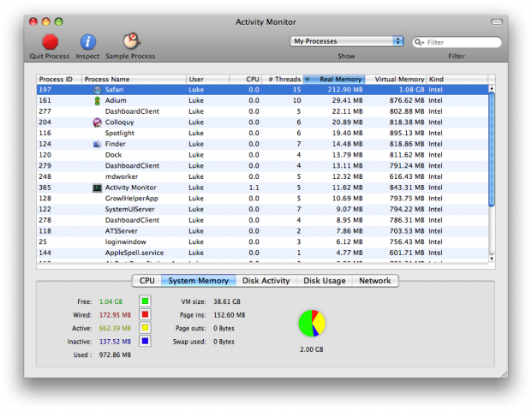
Task: Select DashboardClient row with PID 277
Action: click(x=262, y=111)
